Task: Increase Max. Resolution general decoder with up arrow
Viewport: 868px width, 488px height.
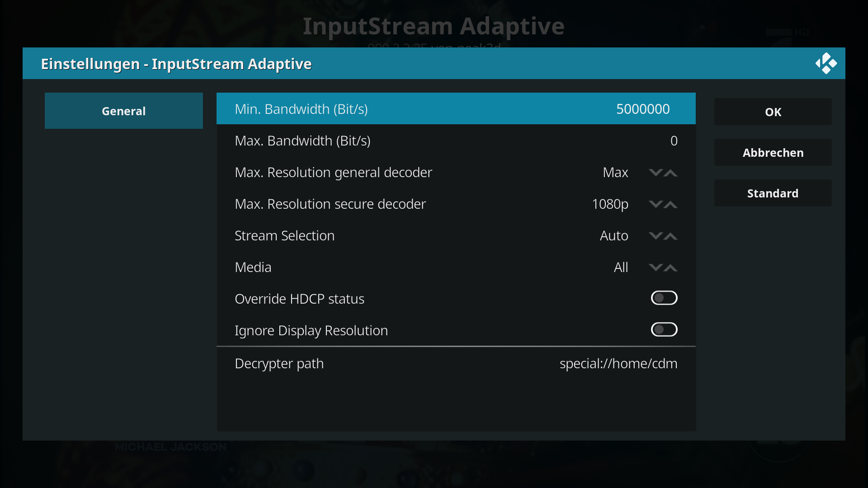Action: click(x=670, y=173)
